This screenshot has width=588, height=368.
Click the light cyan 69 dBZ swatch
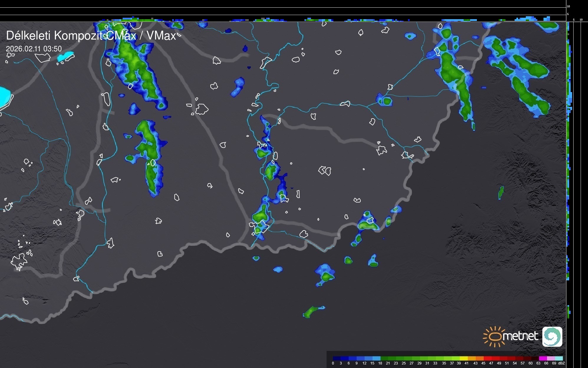[558, 358]
